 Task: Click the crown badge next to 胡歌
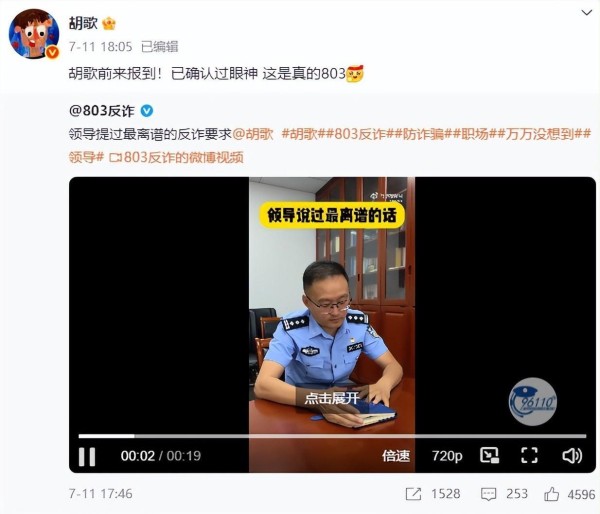tap(109, 23)
